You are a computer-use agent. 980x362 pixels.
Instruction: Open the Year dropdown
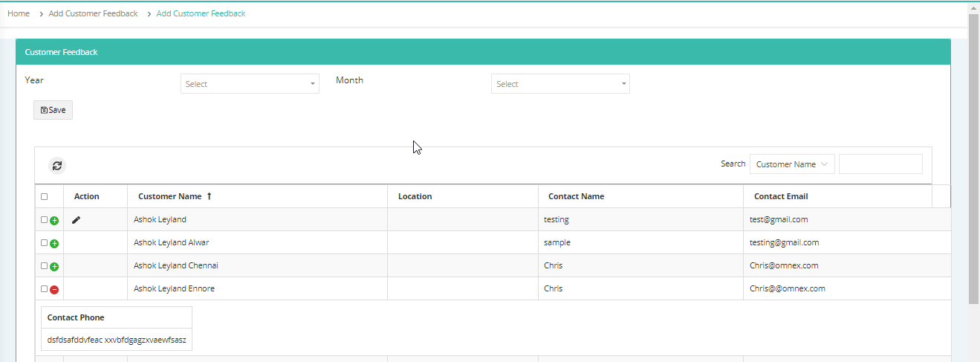pyautogui.click(x=250, y=84)
